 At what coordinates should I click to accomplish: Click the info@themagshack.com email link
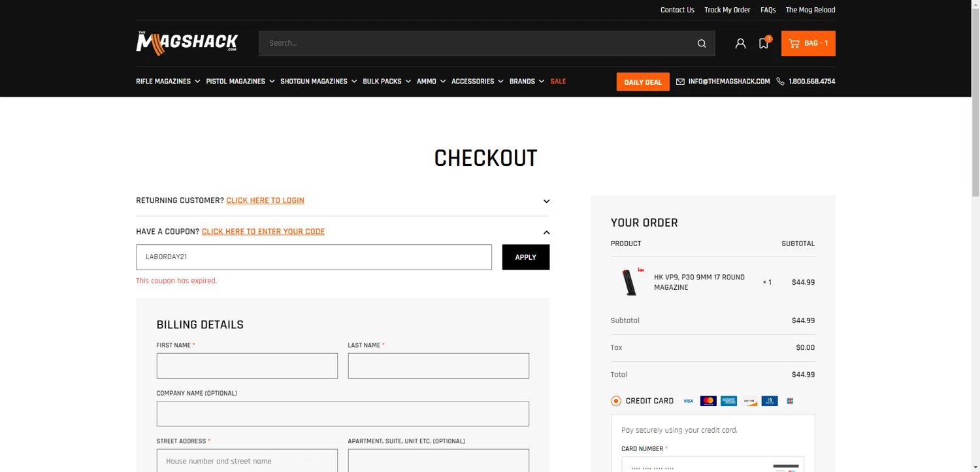click(x=729, y=82)
